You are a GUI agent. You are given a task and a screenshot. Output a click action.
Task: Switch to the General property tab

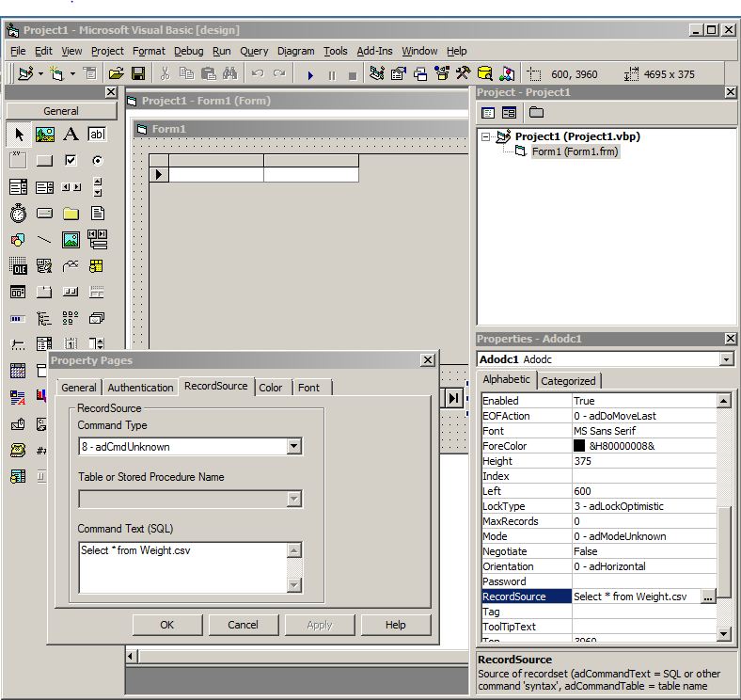(x=78, y=388)
